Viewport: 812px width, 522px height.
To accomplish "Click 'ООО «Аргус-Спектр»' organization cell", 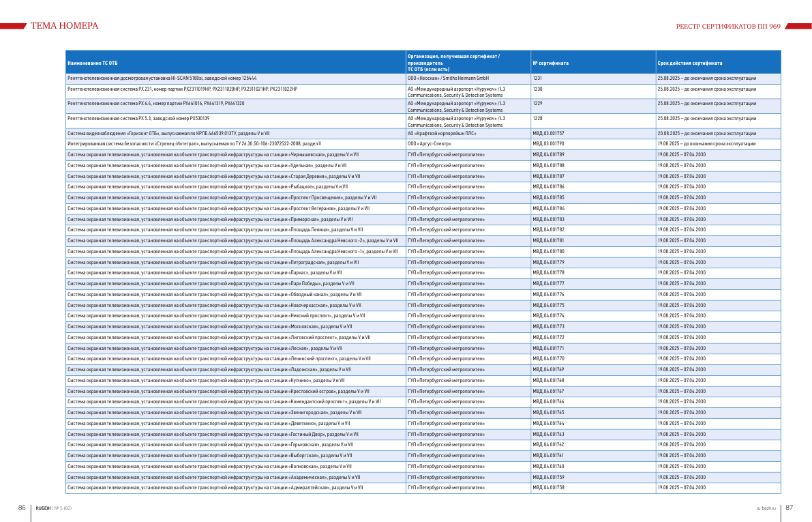I will pos(430,143).
